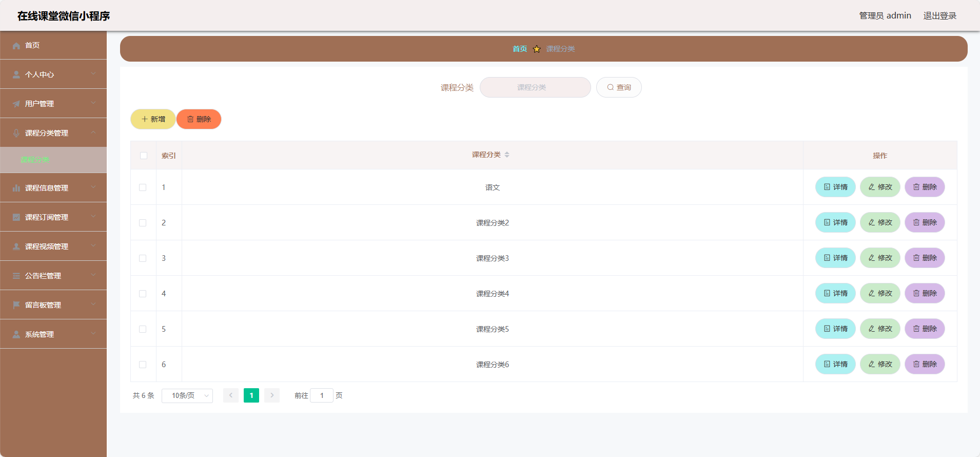The height and width of the screenshot is (457, 980).
Task: Check the checkbox for row 2 课程分类2
Action: point(143,223)
